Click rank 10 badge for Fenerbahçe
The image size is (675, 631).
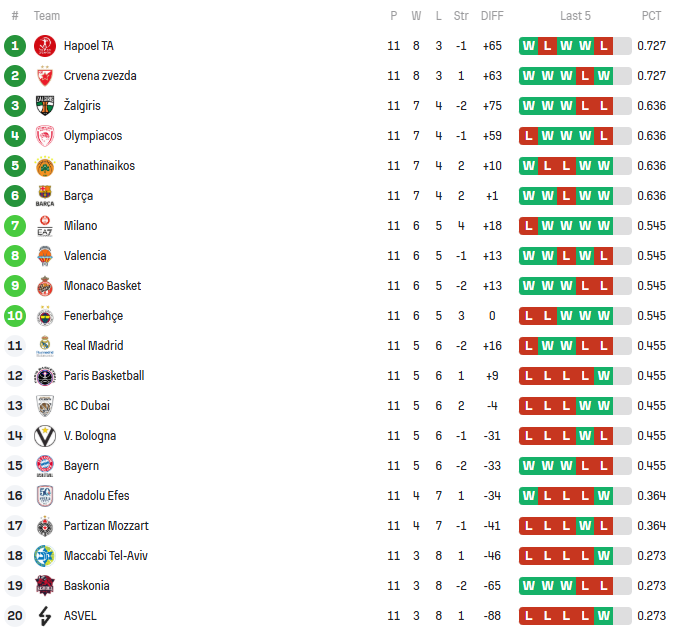click(15, 316)
